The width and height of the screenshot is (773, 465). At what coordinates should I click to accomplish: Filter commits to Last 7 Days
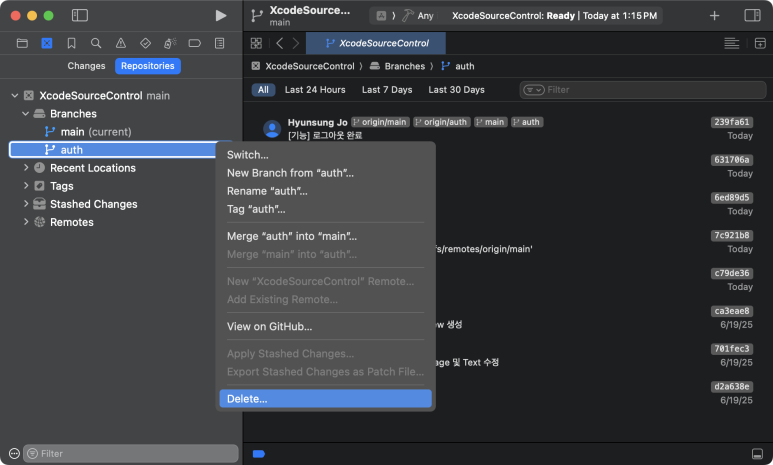click(387, 90)
